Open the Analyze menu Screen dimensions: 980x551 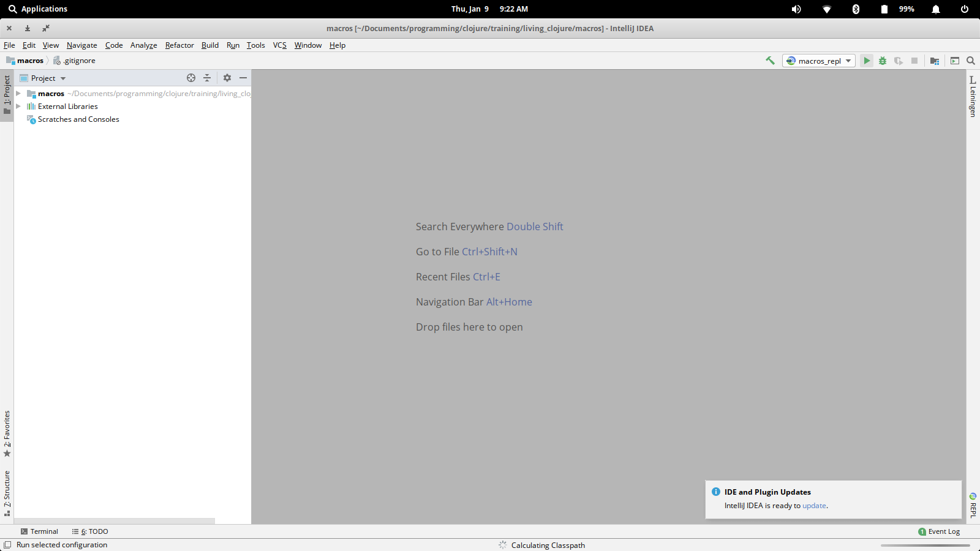[x=144, y=45]
